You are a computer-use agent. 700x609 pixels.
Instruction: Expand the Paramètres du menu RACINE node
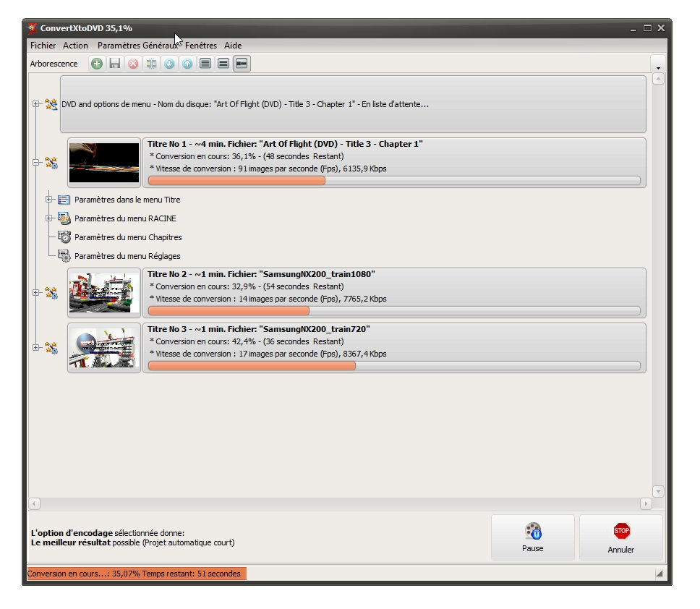pyautogui.click(x=49, y=218)
